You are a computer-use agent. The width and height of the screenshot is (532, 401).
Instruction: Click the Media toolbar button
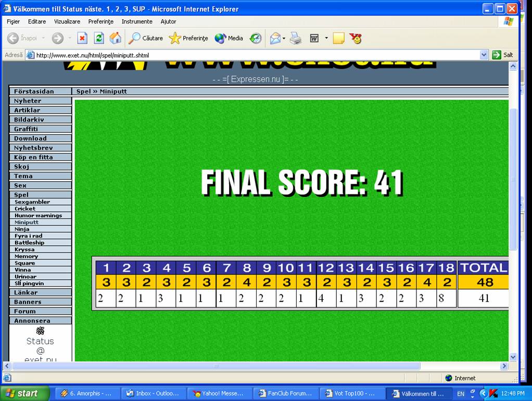coord(229,38)
